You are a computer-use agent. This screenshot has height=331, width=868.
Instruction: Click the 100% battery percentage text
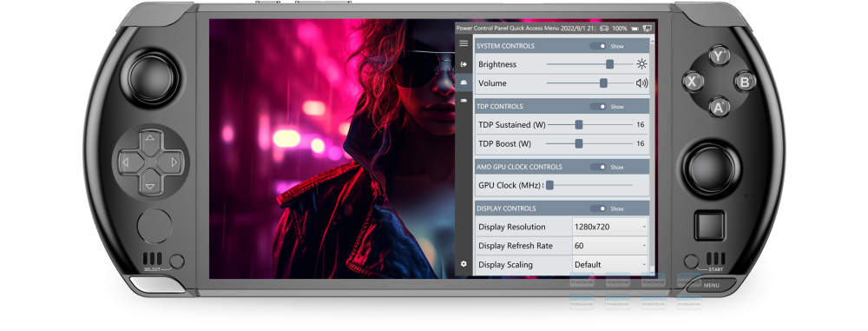coord(620,28)
